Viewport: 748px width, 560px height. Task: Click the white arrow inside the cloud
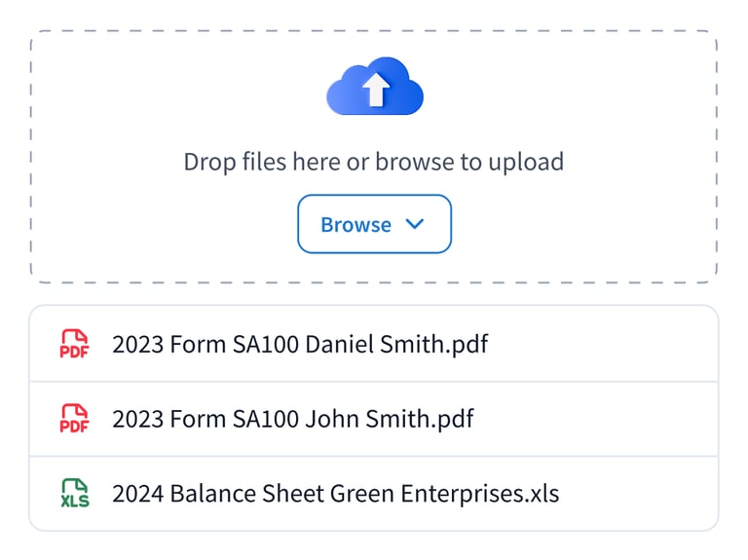click(x=375, y=91)
